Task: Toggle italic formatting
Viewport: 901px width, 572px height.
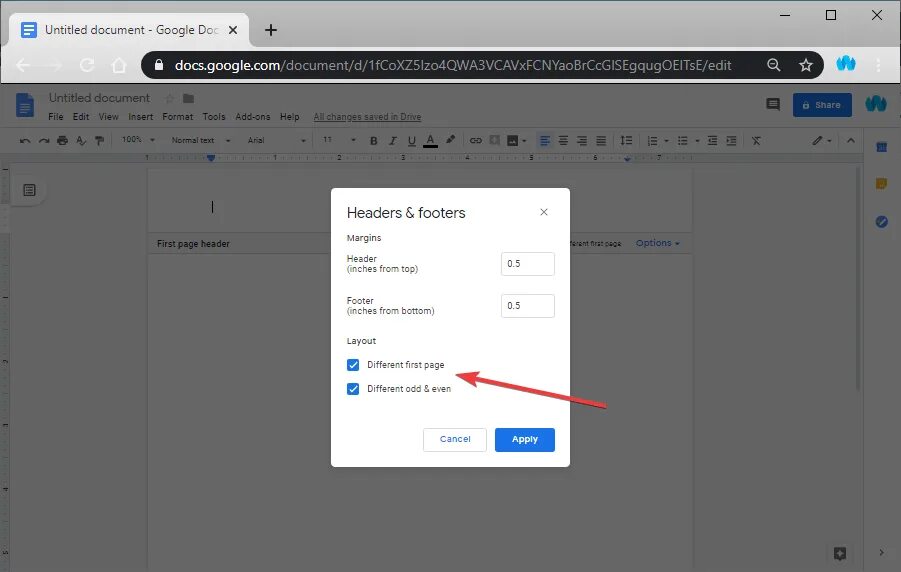Action: pyautogui.click(x=392, y=141)
